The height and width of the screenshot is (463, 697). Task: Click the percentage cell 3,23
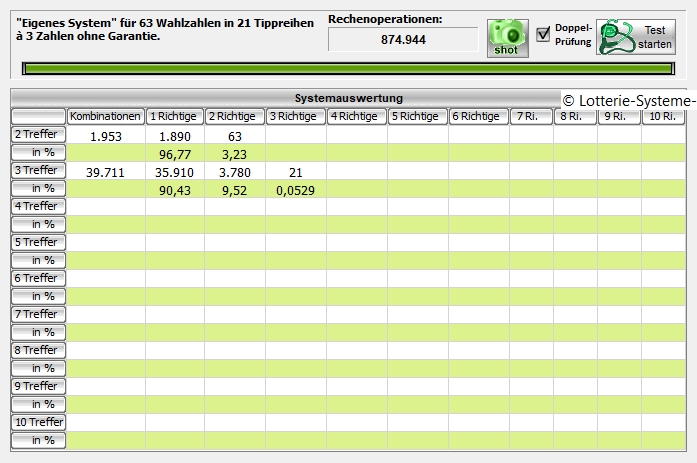[x=235, y=154]
